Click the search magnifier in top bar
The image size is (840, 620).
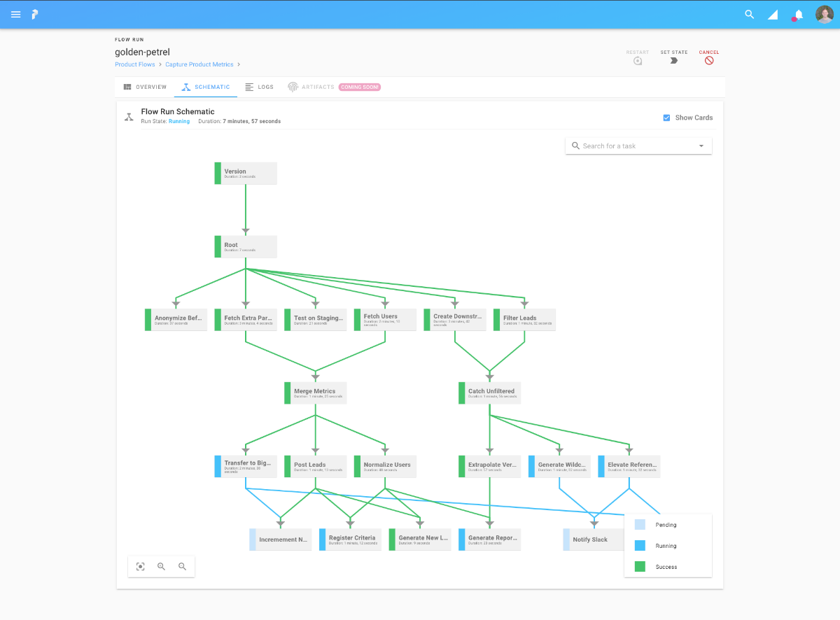(749, 14)
